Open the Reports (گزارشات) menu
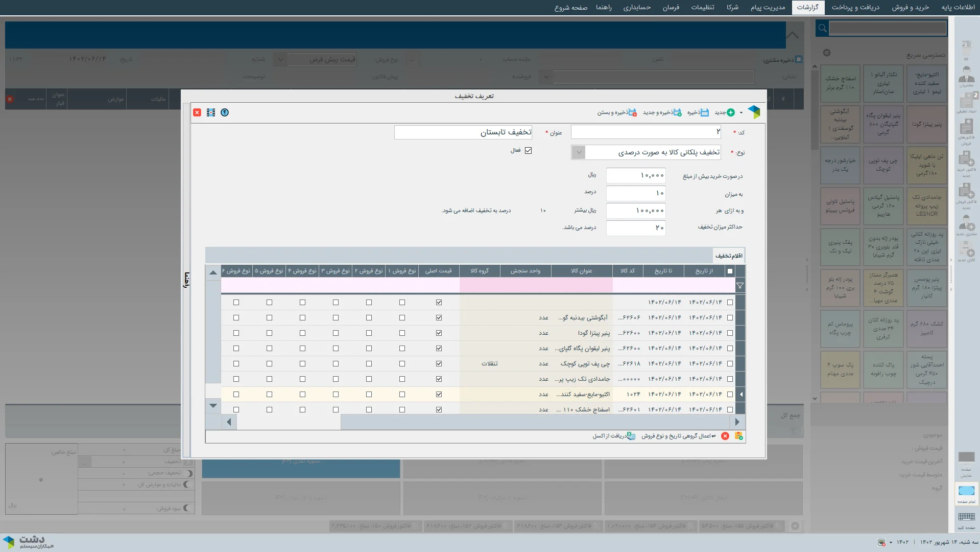 pyautogui.click(x=807, y=7)
